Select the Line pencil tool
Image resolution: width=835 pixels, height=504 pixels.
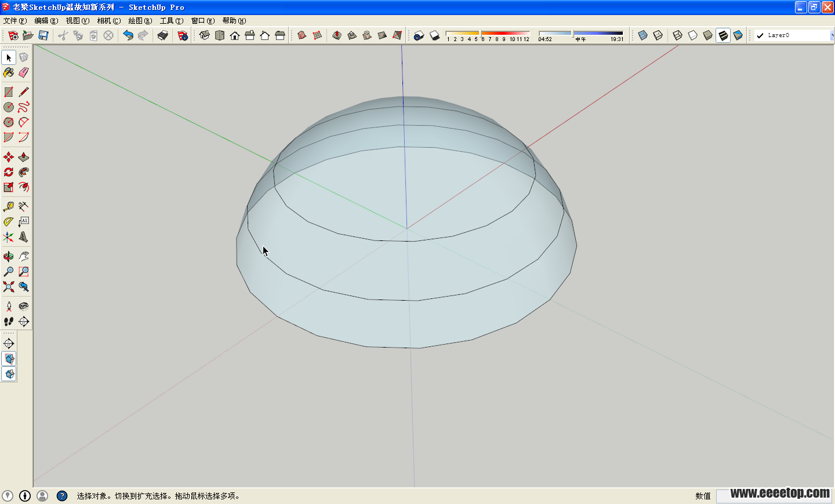24,92
